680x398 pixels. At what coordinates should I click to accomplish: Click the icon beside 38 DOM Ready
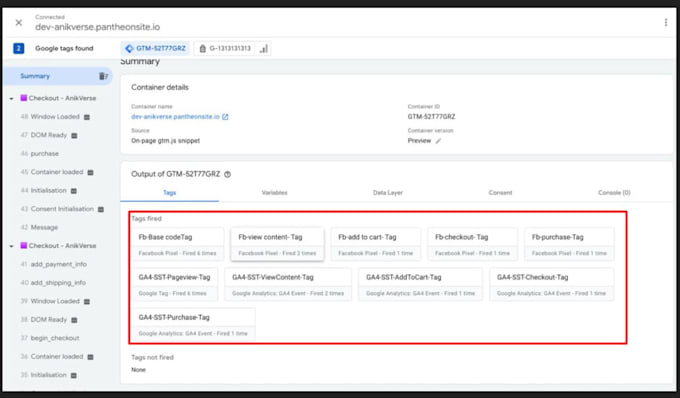tap(74, 320)
